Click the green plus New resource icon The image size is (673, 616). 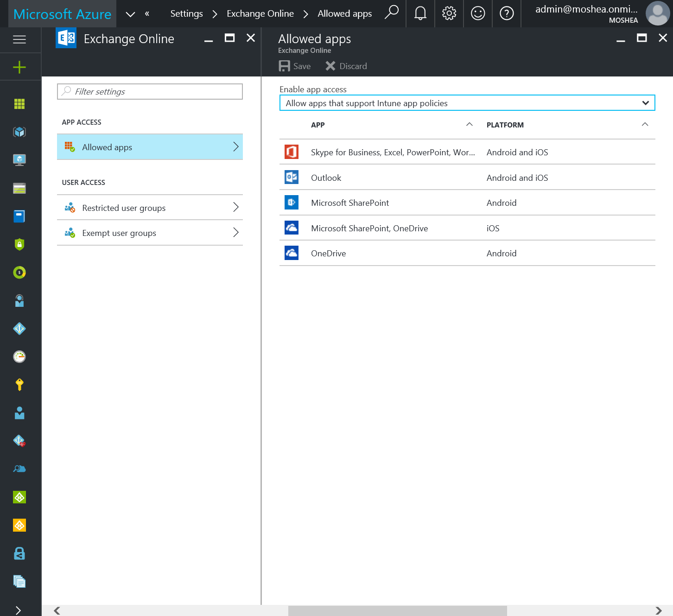pyautogui.click(x=19, y=67)
